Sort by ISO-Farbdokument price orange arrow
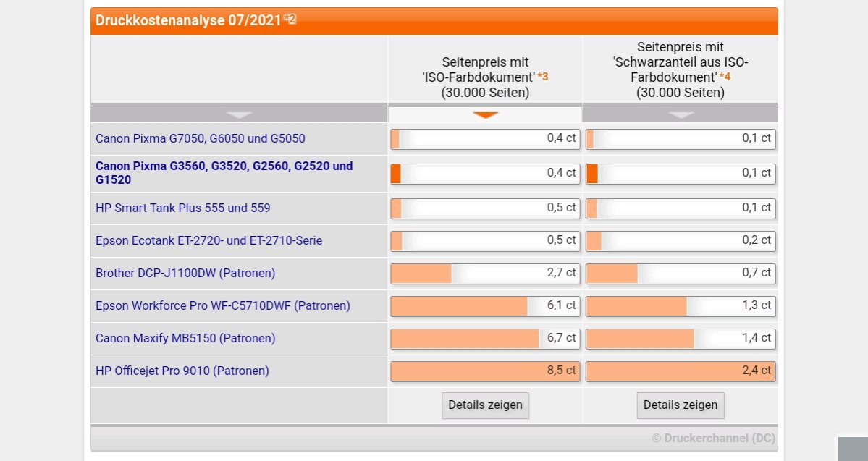 486,114
